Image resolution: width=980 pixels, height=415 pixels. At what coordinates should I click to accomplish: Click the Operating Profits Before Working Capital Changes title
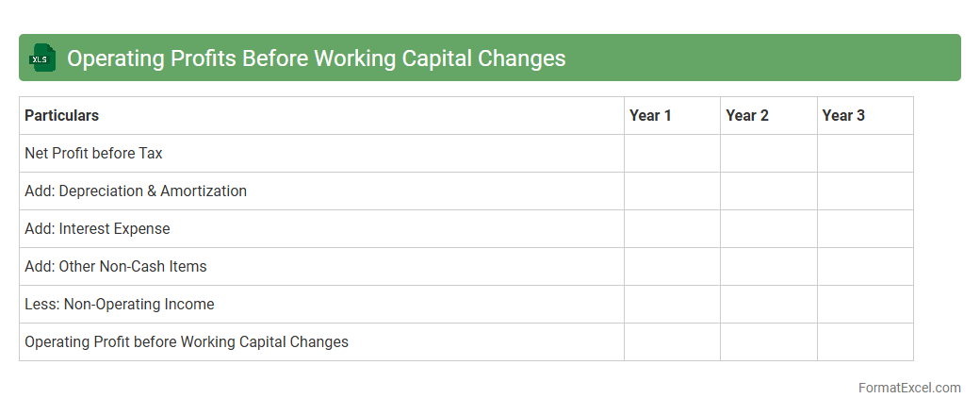click(316, 58)
